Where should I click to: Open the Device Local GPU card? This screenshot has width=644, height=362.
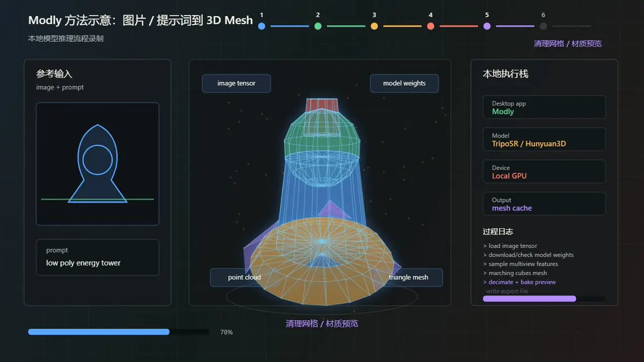click(x=544, y=172)
